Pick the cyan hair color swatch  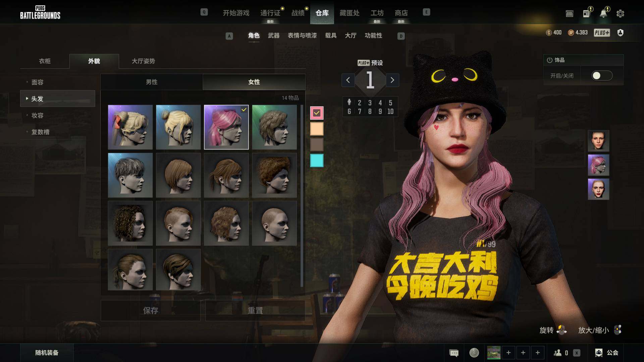317,161
